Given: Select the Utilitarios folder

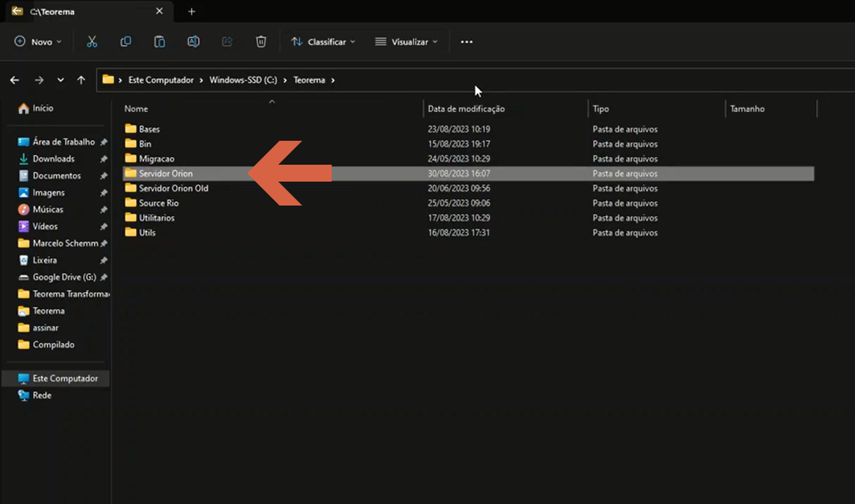Looking at the screenshot, I should click(469, 218).
